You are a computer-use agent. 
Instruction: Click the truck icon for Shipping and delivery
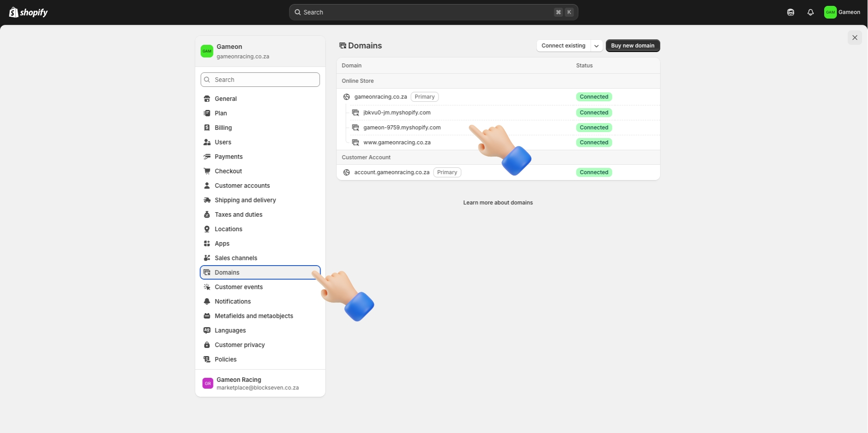tap(207, 200)
